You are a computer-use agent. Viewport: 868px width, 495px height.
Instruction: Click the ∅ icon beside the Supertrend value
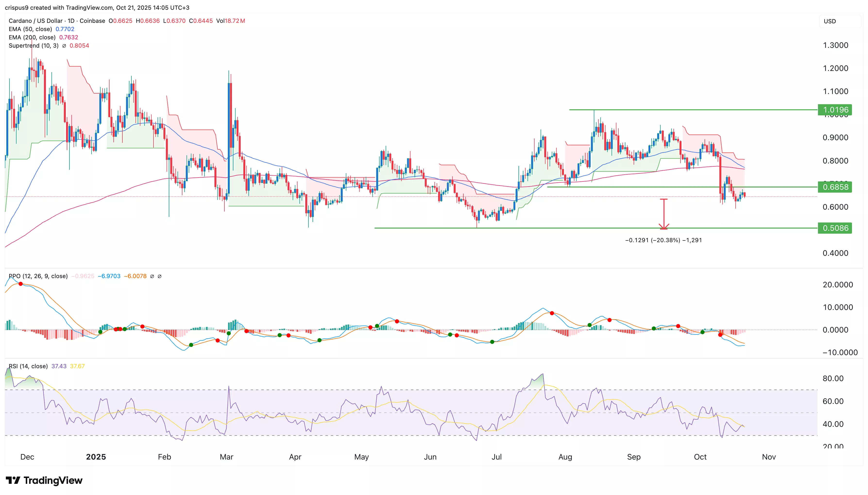[x=64, y=46]
